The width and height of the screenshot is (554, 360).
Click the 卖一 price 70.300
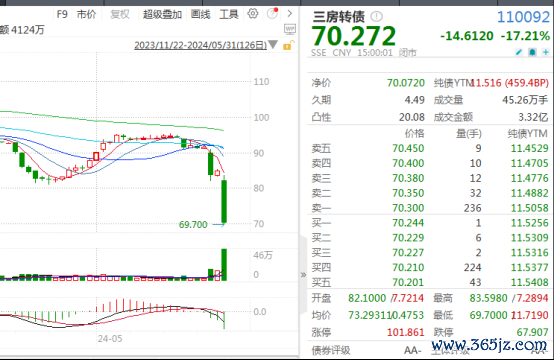tap(408, 208)
